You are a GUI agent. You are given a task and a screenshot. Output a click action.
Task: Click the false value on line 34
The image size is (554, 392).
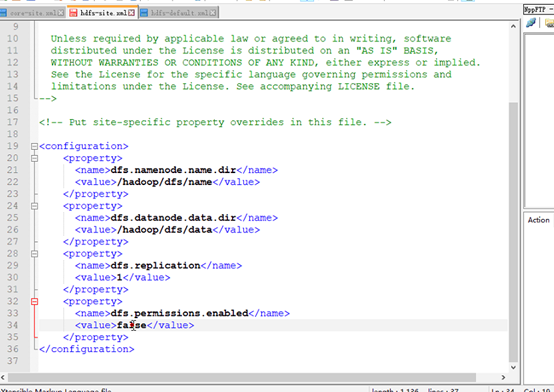(x=131, y=325)
